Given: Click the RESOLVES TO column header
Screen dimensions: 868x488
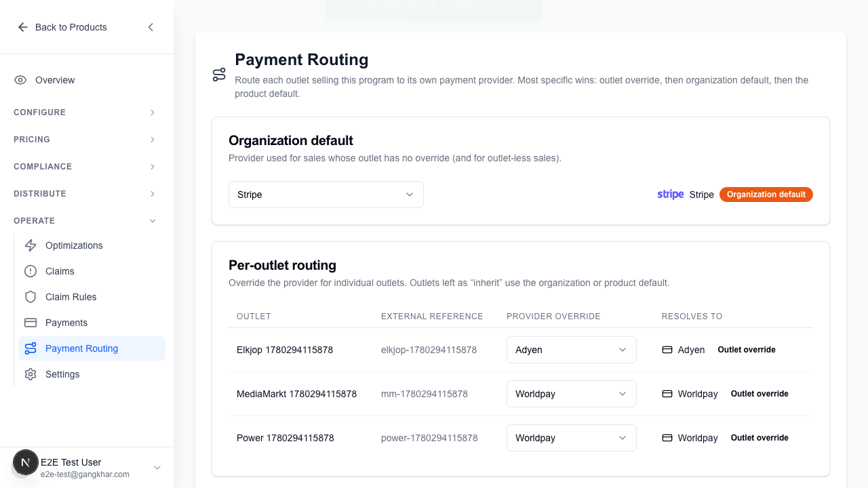Looking at the screenshot, I should point(692,317).
